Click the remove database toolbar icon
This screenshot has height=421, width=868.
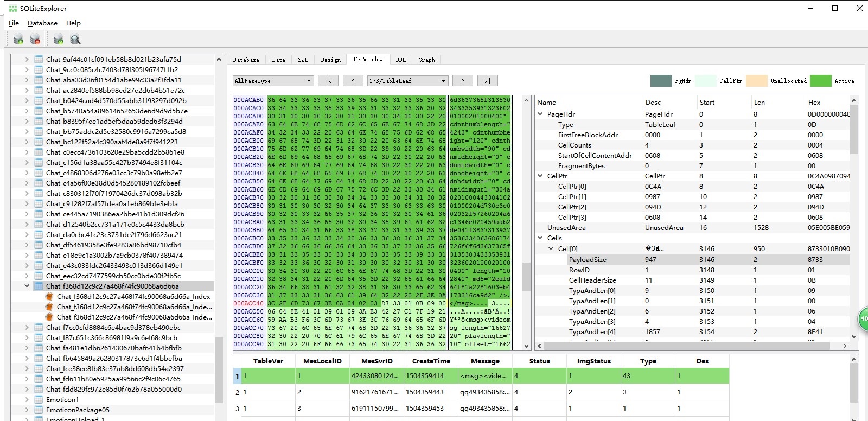click(x=35, y=39)
